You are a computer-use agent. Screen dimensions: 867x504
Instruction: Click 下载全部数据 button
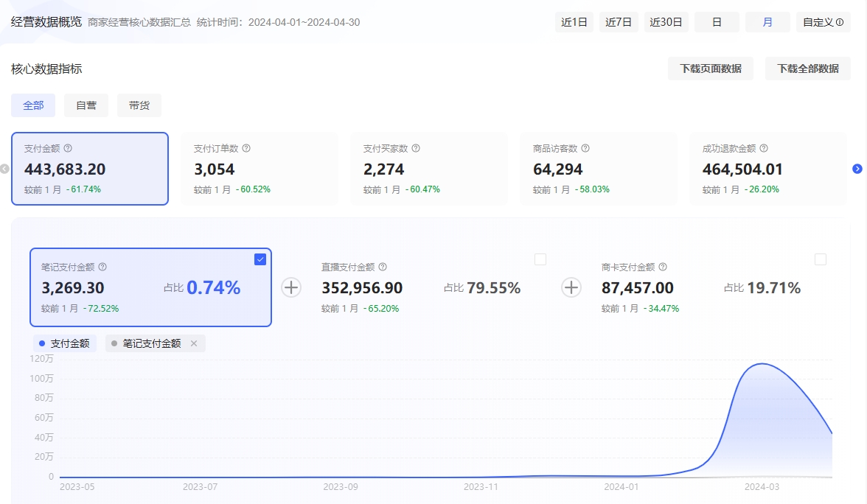[808, 69]
